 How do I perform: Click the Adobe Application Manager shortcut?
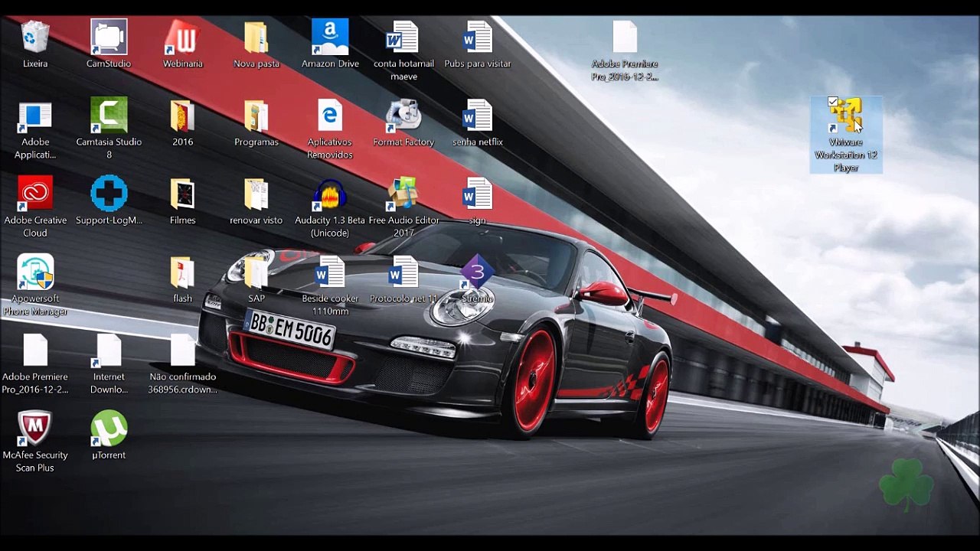[x=35, y=116]
